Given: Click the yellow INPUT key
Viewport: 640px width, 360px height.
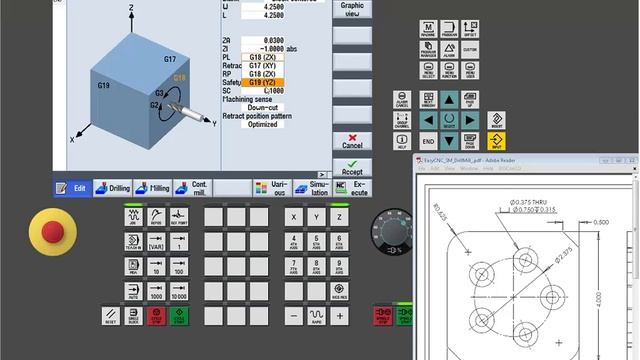Looking at the screenshot, I should [x=497, y=141].
